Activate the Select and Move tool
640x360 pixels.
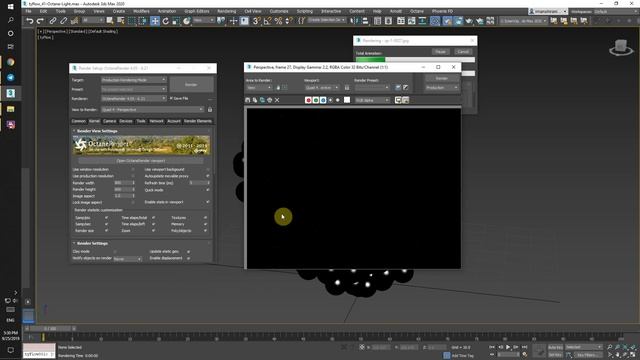coord(155,21)
